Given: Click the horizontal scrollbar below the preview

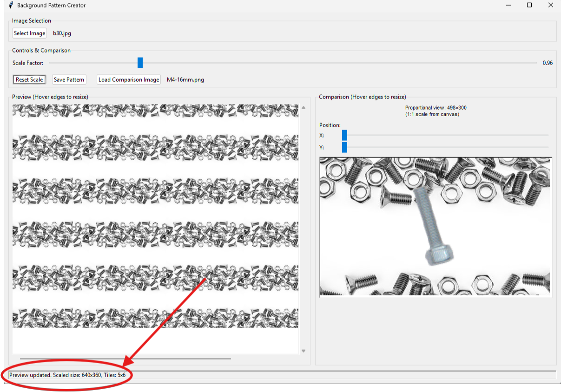Looking at the screenshot, I should pos(125,359).
